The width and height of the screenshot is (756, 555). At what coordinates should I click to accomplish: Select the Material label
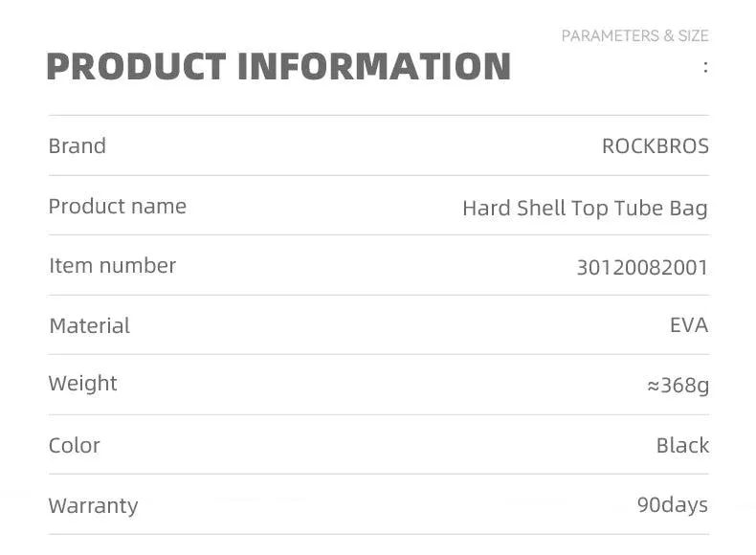click(90, 326)
